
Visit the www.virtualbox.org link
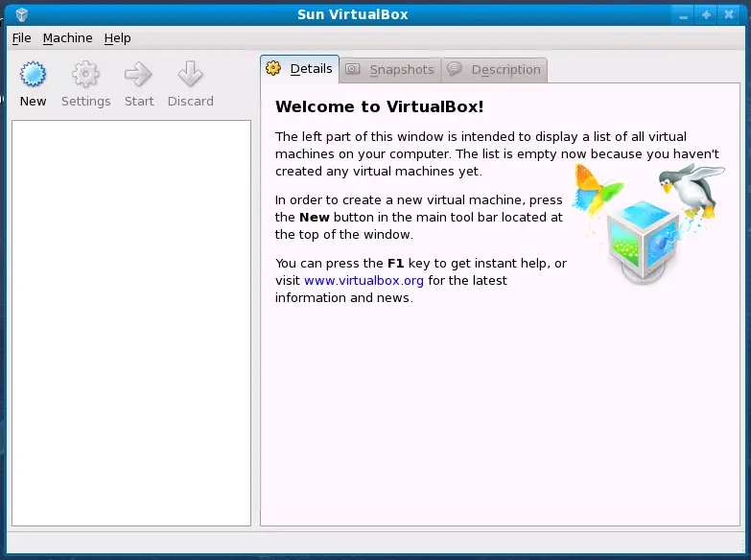point(364,281)
